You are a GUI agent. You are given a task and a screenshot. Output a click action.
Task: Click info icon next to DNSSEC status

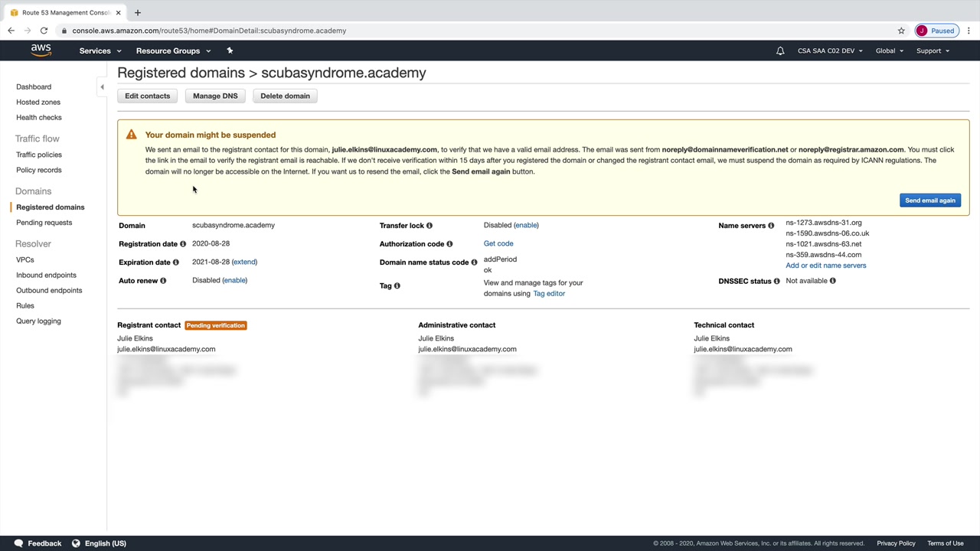tap(776, 282)
